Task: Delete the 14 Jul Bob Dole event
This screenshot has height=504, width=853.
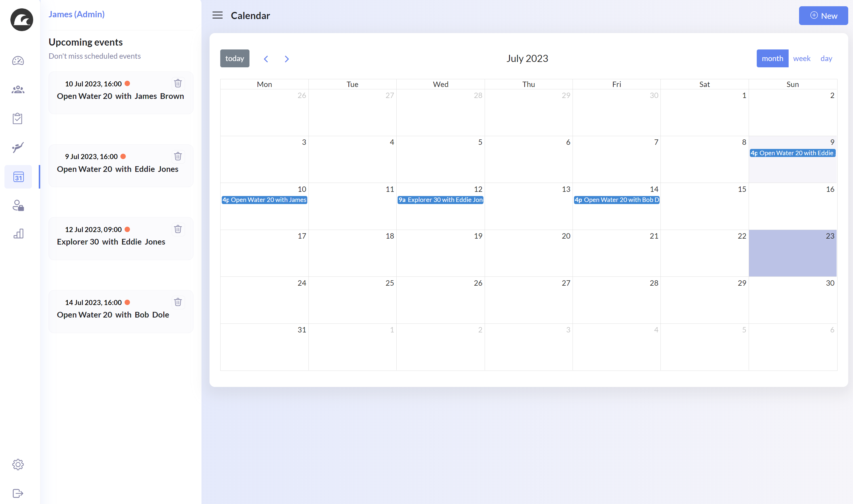Action: point(178,302)
